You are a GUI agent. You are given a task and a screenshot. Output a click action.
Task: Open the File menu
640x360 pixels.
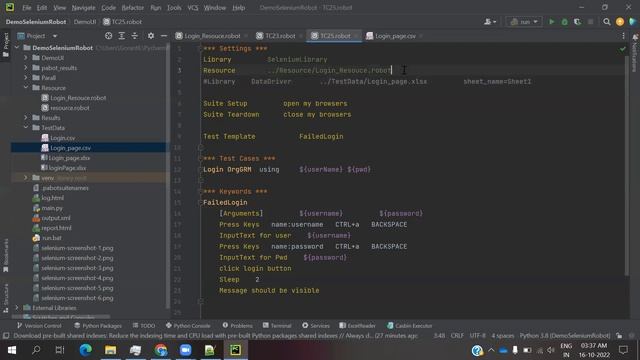(27, 7)
